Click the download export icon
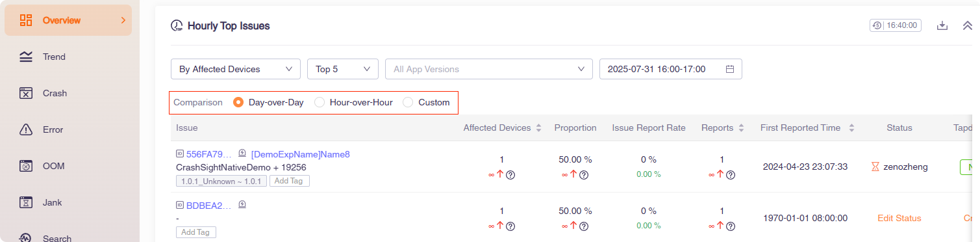Screen dimensions: 980x242 (942, 25)
